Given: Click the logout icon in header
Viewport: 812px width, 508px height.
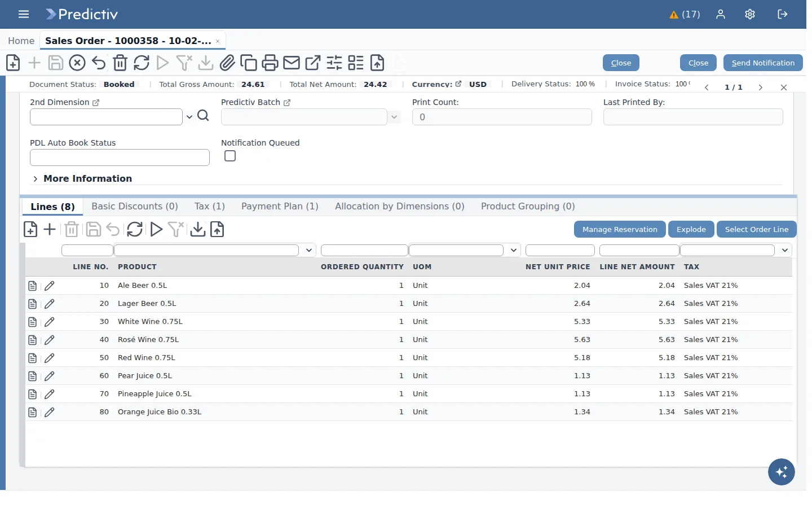Looking at the screenshot, I should 783,14.
